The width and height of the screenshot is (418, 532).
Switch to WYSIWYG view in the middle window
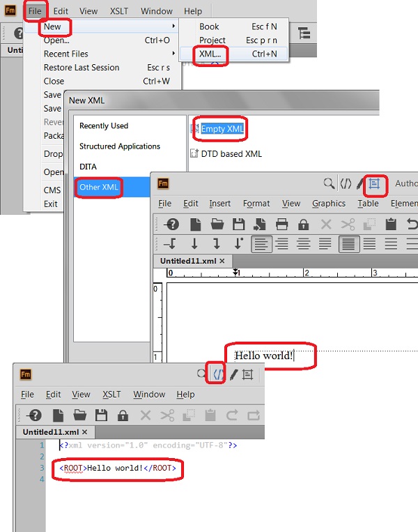[374, 184]
